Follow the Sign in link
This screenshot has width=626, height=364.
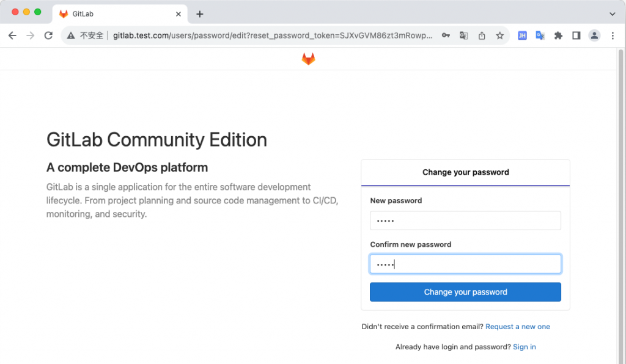click(x=524, y=347)
